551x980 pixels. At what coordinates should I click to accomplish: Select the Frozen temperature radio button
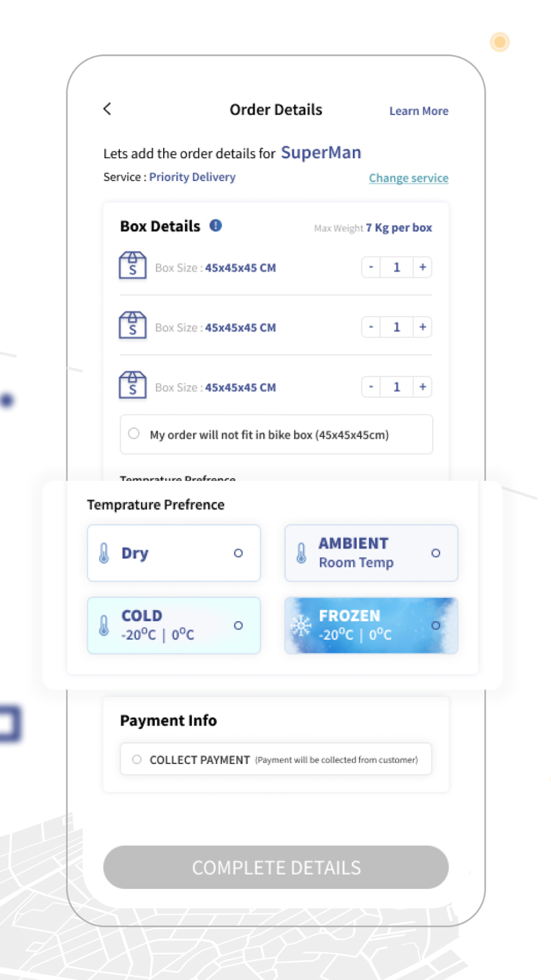pyautogui.click(x=435, y=626)
